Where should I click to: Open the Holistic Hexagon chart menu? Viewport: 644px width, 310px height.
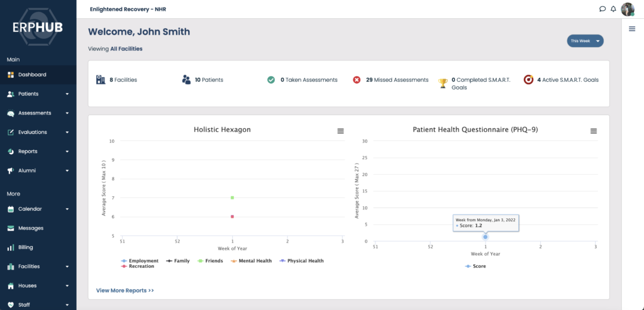coord(340,131)
